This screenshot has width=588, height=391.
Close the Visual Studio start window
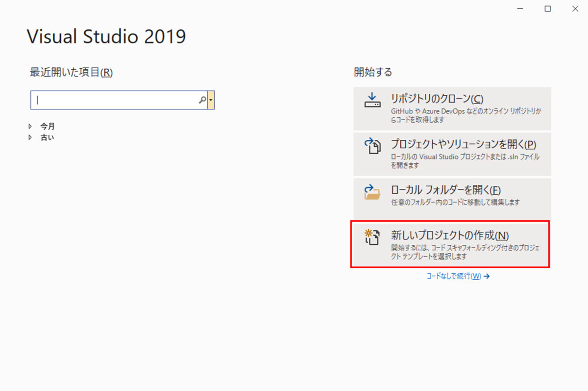point(575,8)
